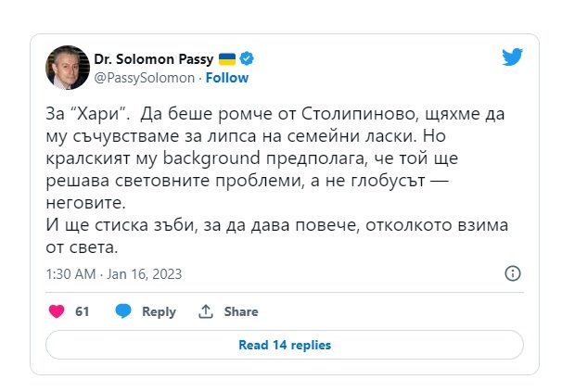Click the blue verified badge
This screenshot has height=392, width=562.
click(248, 58)
